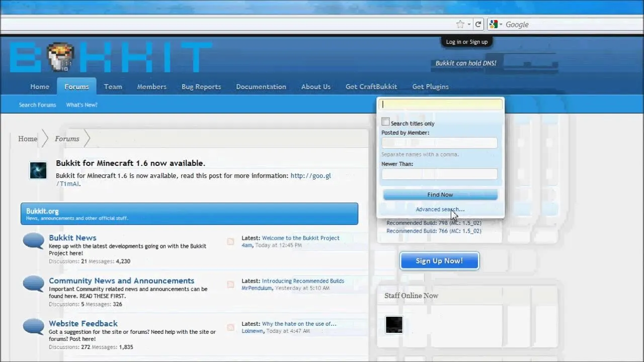Open the Website Feedback forum
The height and width of the screenshot is (362, 644).
tap(83, 323)
